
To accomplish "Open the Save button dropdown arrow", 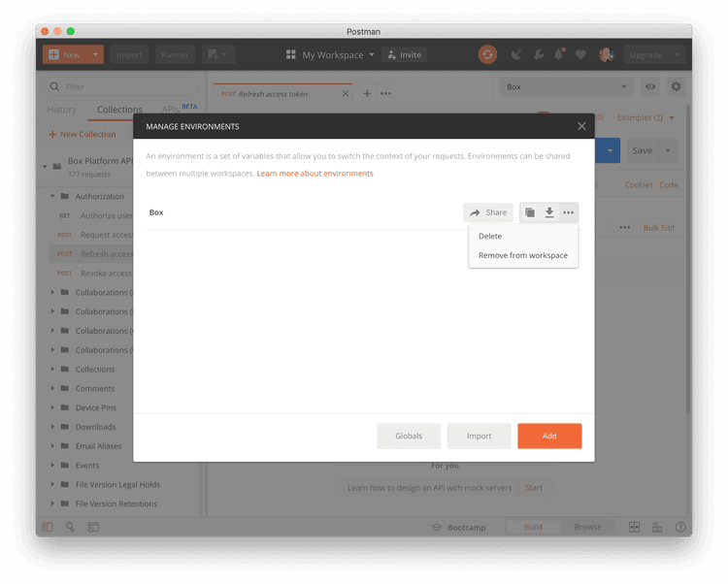I will [668, 150].
